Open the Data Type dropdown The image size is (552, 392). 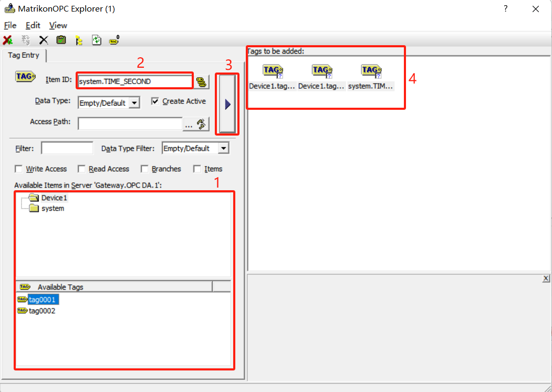[x=134, y=103]
